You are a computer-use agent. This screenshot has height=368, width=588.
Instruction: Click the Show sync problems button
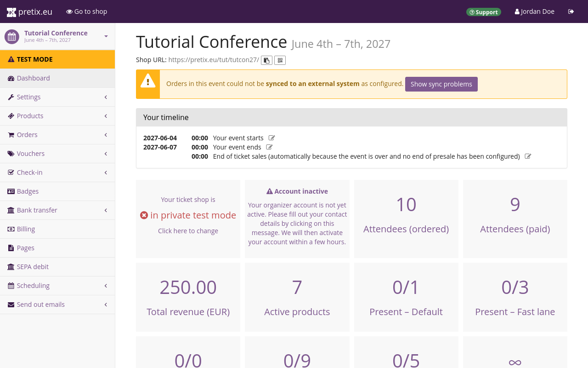[441, 84]
